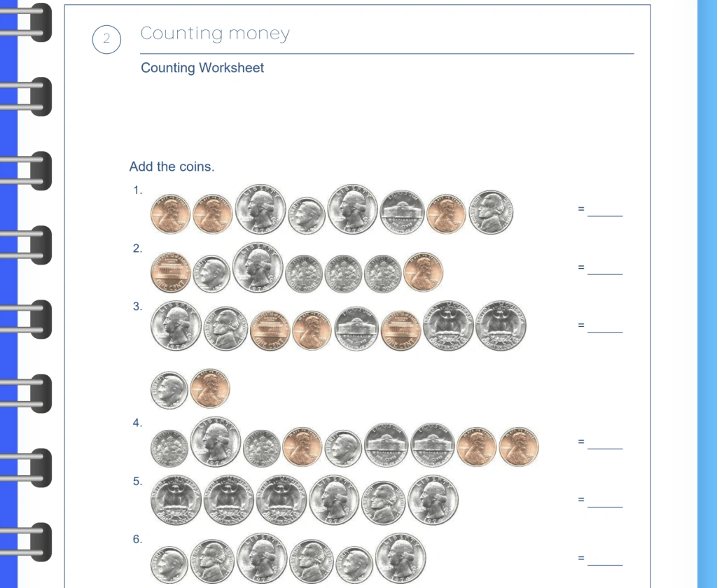Click the first quarter in problem 3

(x=176, y=326)
